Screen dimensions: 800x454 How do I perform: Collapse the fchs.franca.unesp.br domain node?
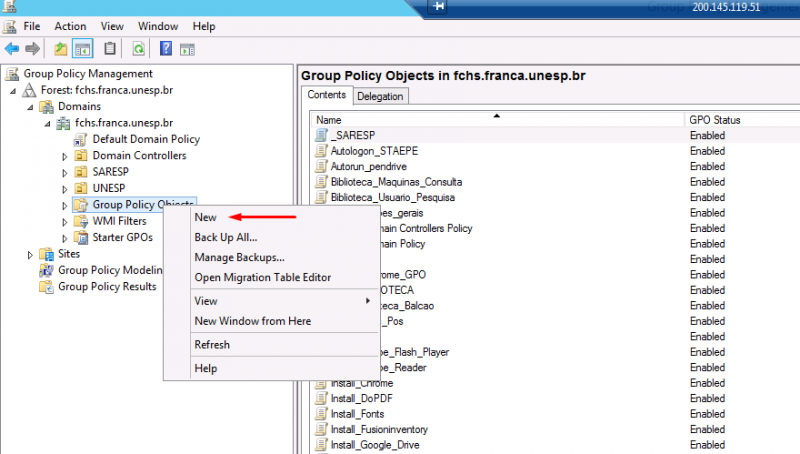click(47, 124)
